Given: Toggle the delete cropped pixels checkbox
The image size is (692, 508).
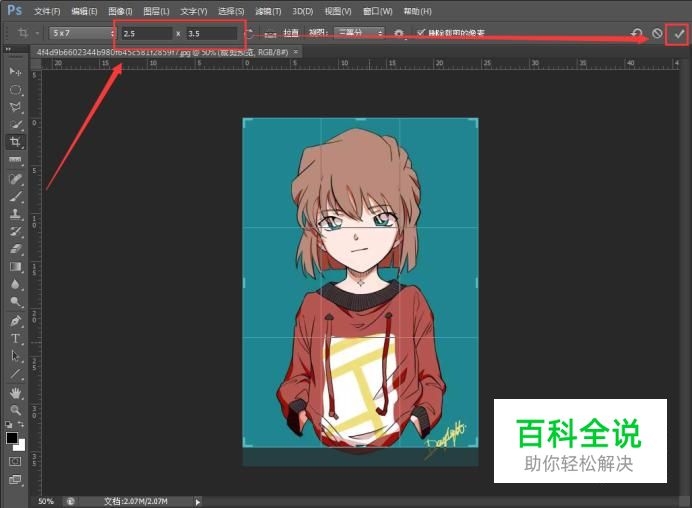Looking at the screenshot, I should (x=421, y=33).
